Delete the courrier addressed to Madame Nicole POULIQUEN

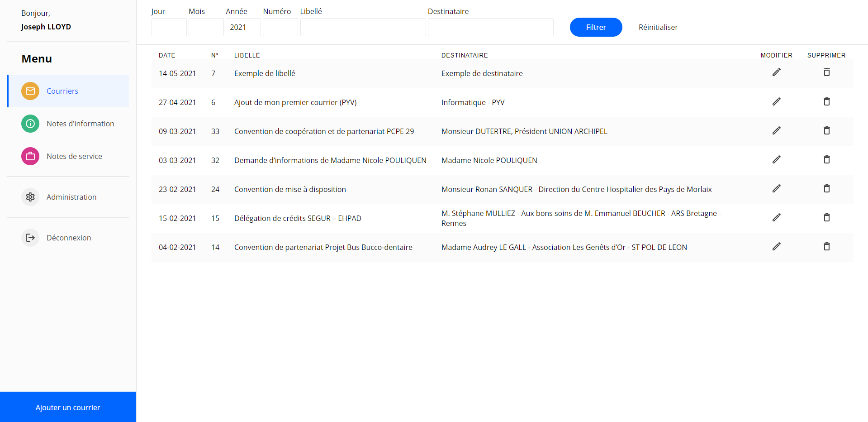point(826,159)
